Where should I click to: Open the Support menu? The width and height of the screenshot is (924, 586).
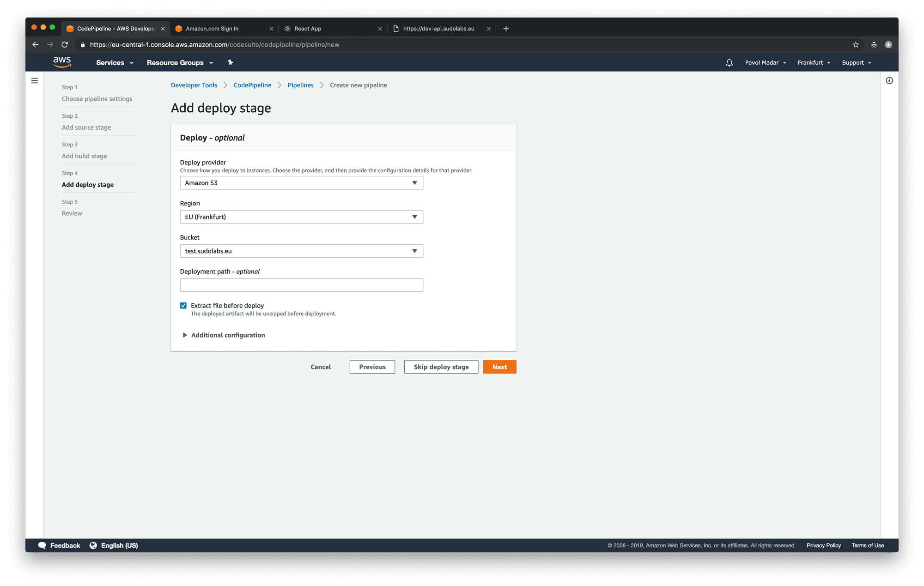(x=857, y=63)
